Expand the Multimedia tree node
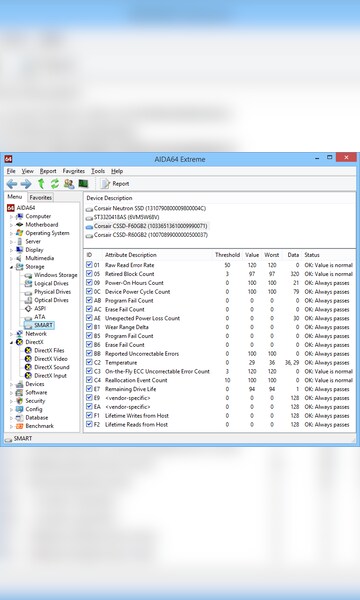The image size is (360, 600). [11, 259]
